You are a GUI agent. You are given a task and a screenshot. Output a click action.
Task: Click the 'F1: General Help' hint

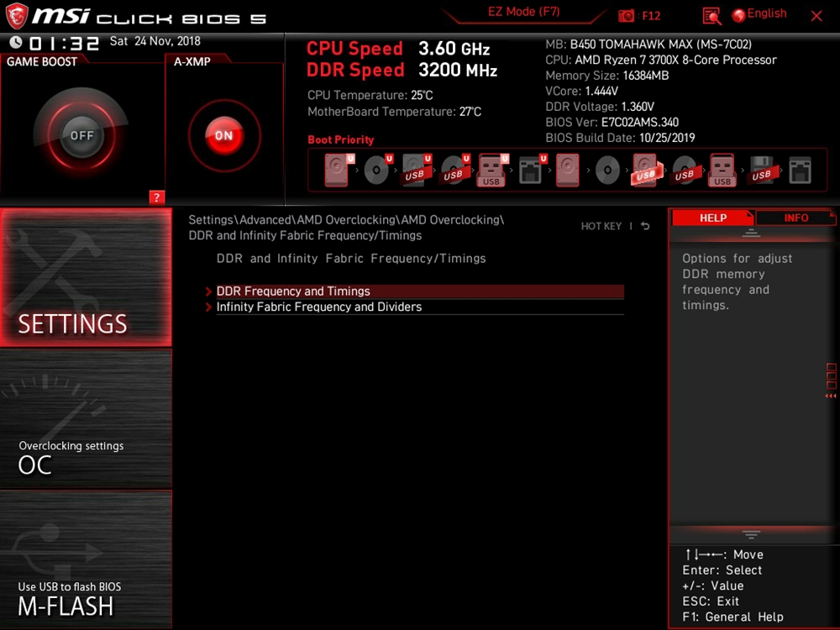(x=732, y=617)
